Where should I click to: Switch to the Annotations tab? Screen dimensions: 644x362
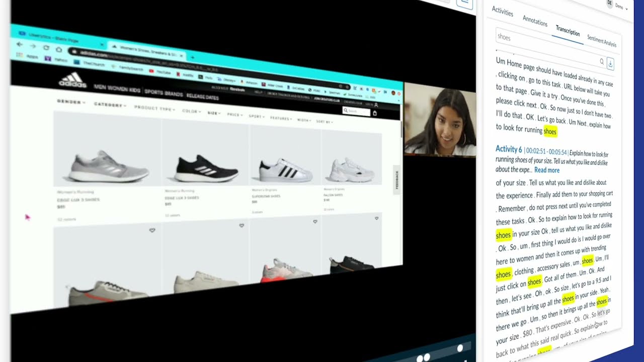(x=535, y=21)
